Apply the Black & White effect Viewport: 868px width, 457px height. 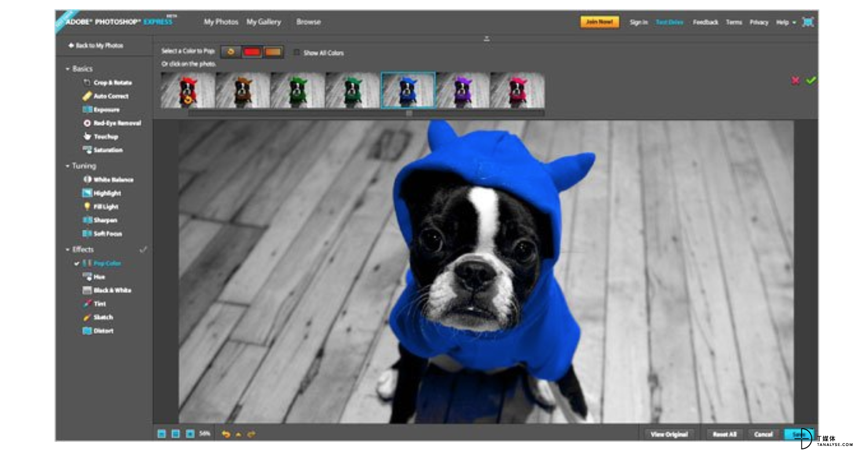click(x=107, y=291)
